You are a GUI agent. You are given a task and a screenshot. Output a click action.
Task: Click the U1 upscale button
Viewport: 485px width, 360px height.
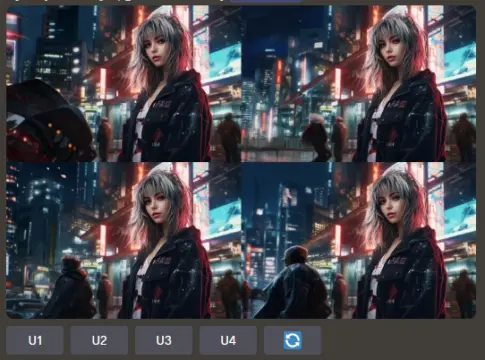point(35,340)
